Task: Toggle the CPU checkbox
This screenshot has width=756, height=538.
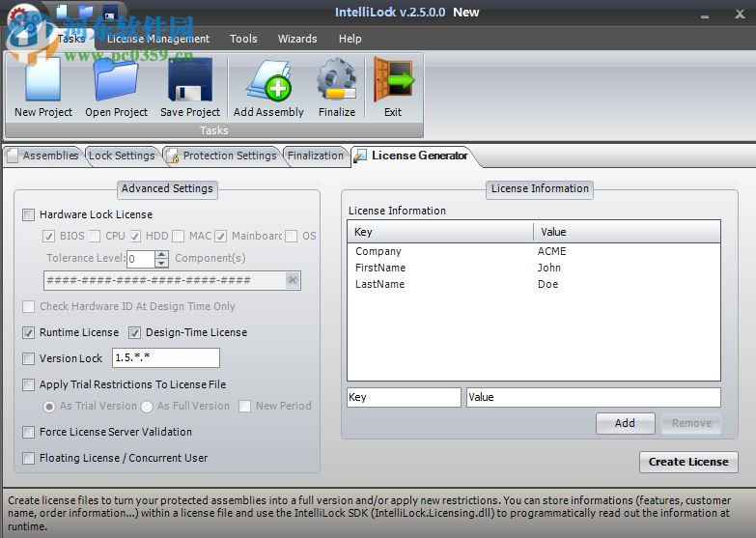Action: pos(95,236)
